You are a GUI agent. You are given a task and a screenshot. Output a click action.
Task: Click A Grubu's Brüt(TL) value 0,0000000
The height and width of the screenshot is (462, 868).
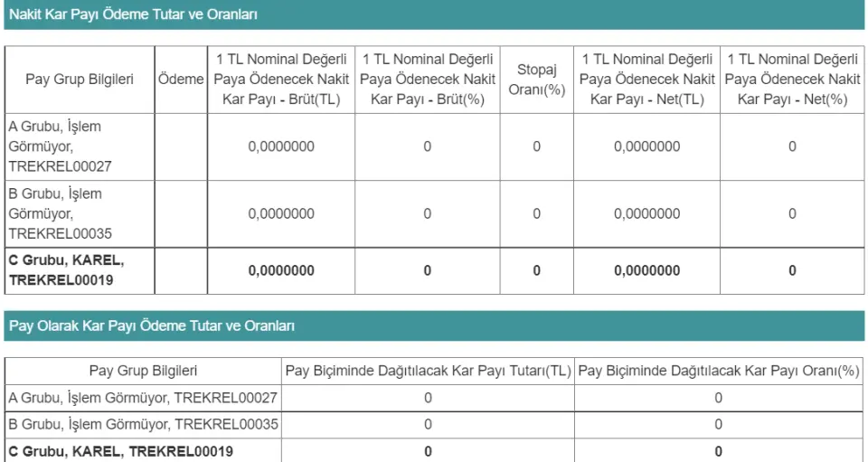point(281,146)
